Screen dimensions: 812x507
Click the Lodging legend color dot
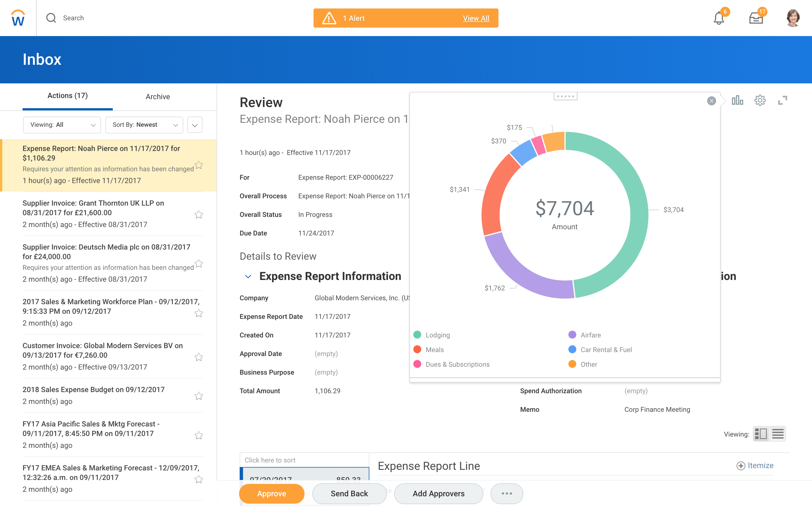tap(417, 335)
